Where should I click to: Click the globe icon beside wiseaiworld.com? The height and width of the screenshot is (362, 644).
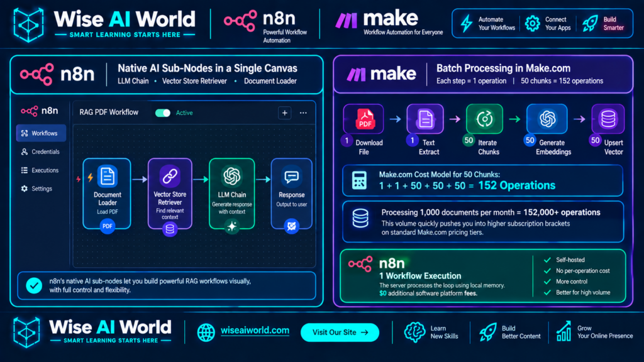(x=206, y=332)
